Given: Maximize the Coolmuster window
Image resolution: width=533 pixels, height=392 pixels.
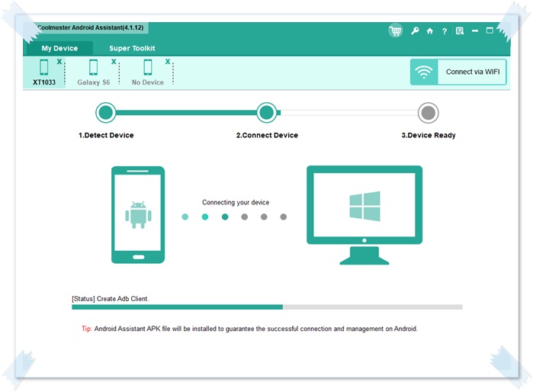Looking at the screenshot, I should click(x=490, y=31).
